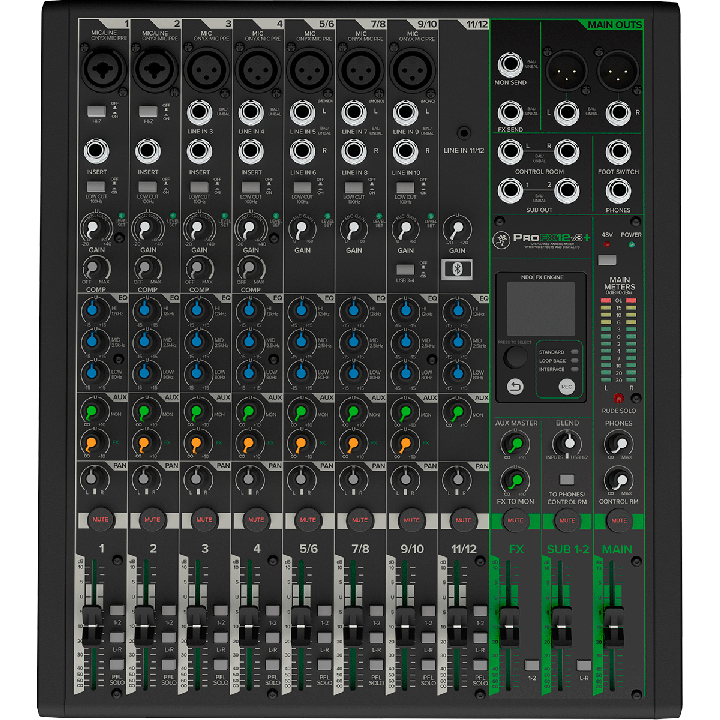The height and width of the screenshot is (720, 720).
Task: Mute the FX return channel
Action: pos(515,520)
